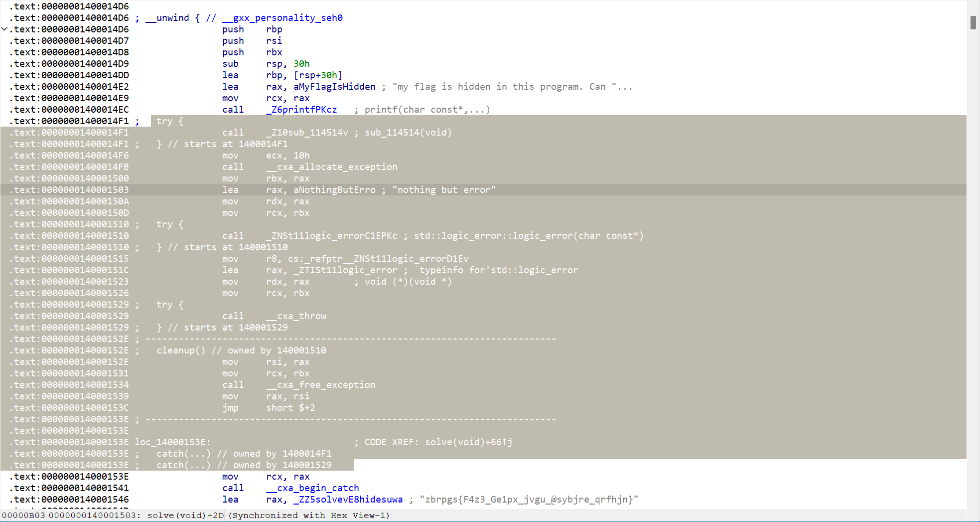Click the "rsp, 30h" operand of sub
980x522 pixels.
click(x=288, y=64)
